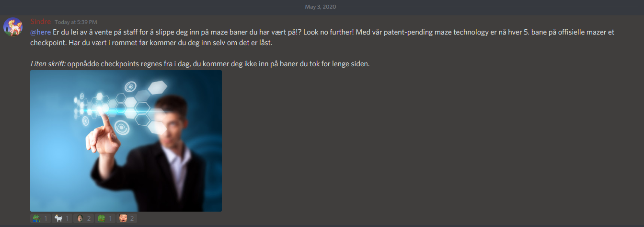644x227 pixels.
Task: Add to the thinking Pepe reaction
Action: [40, 218]
